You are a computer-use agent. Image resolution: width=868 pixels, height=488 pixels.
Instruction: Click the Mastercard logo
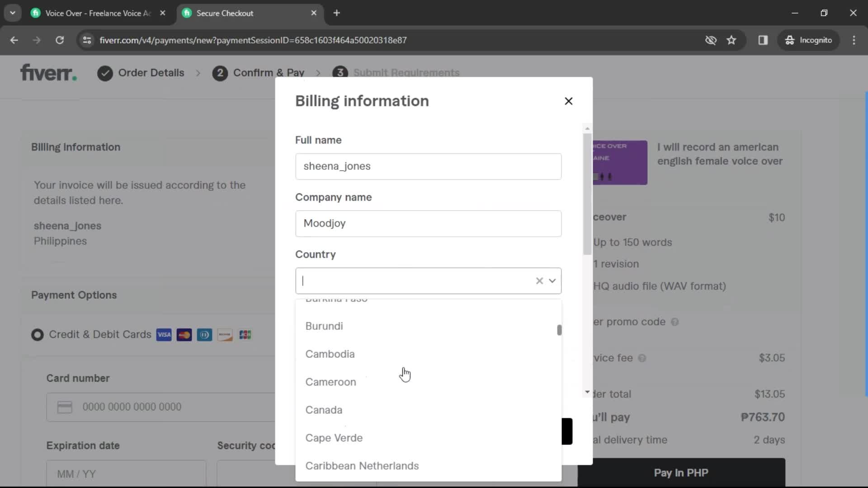184,335
